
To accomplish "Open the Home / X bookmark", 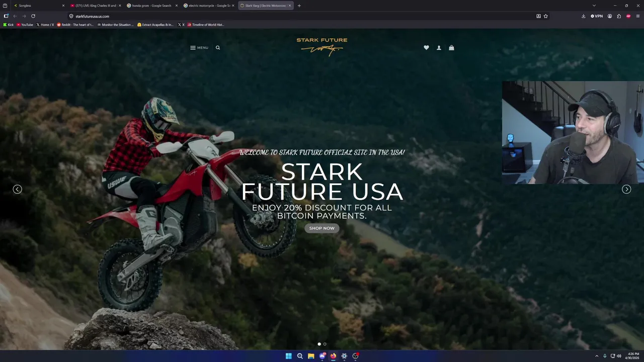I will pos(45,25).
